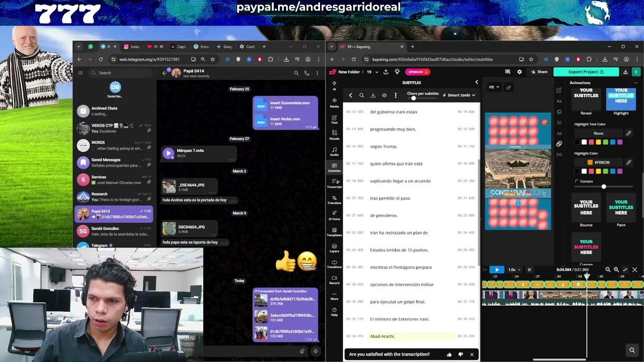Open the Layers panel in Kapwing

pos(334,248)
